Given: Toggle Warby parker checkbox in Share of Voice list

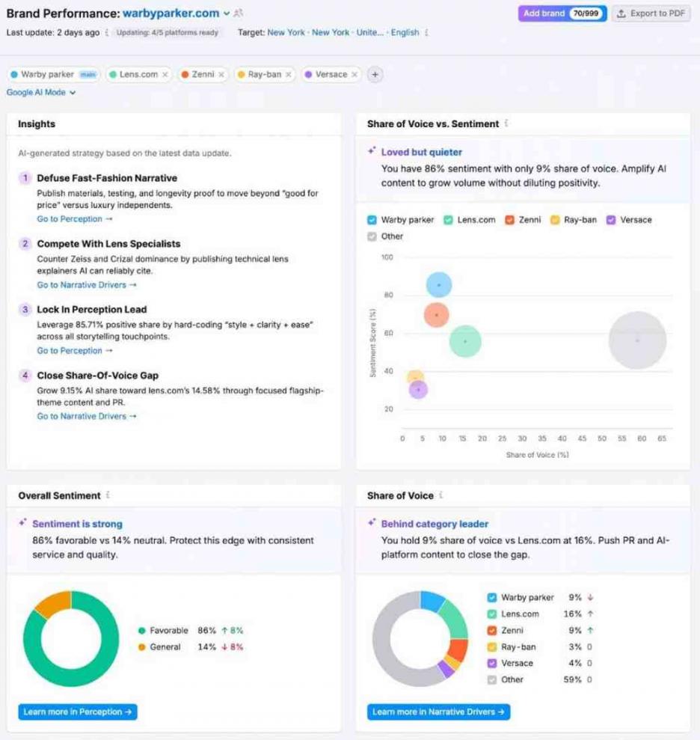Looking at the screenshot, I should (492, 598).
